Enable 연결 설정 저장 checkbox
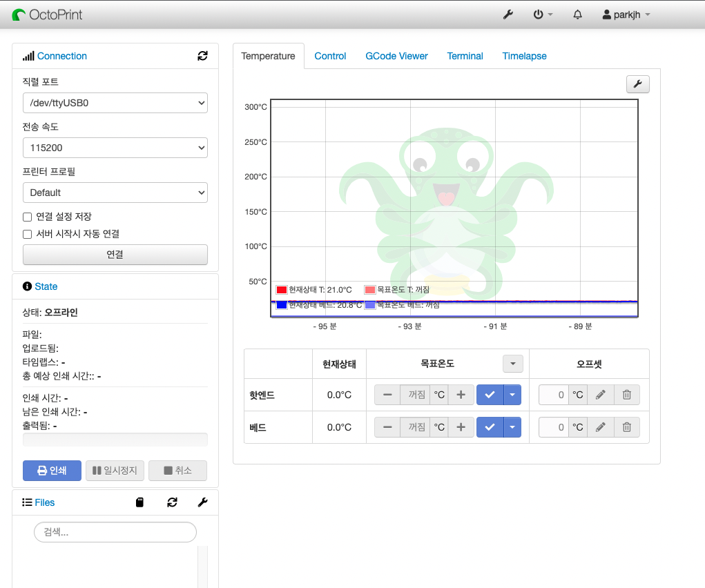This screenshot has width=705, height=588. click(28, 217)
